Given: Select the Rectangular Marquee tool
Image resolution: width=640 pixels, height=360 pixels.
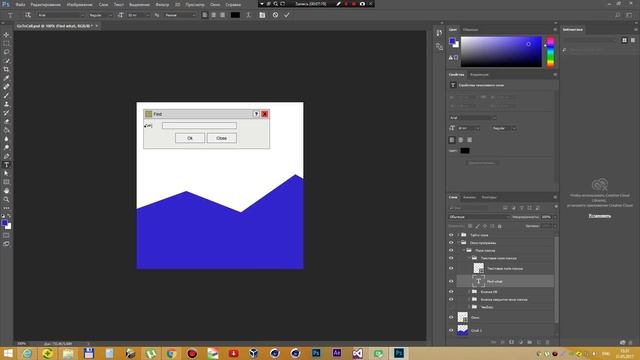Looking at the screenshot, I should coord(6,43).
